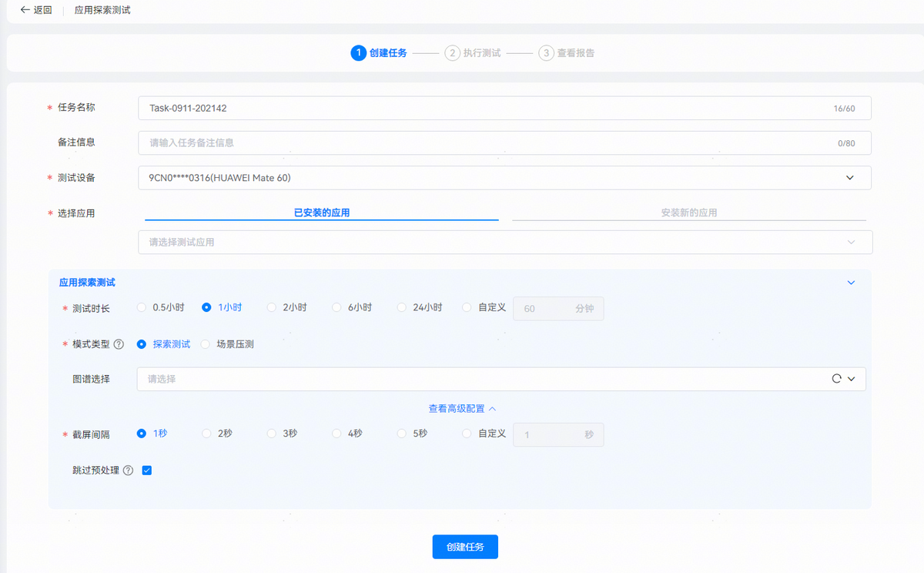Collapse advanced settings via 查看高级配置 link
The image size is (924, 573).
coord(462,409)
